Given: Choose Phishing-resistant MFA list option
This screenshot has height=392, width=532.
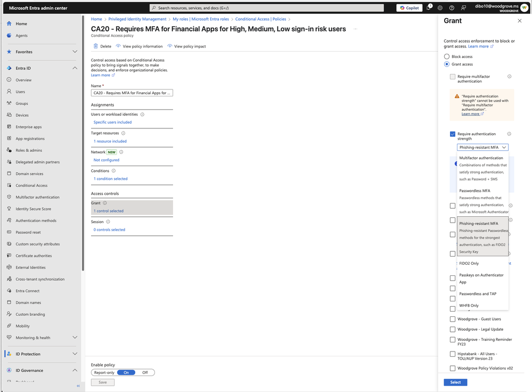Looking at the screenshot, I should (483, 237).
